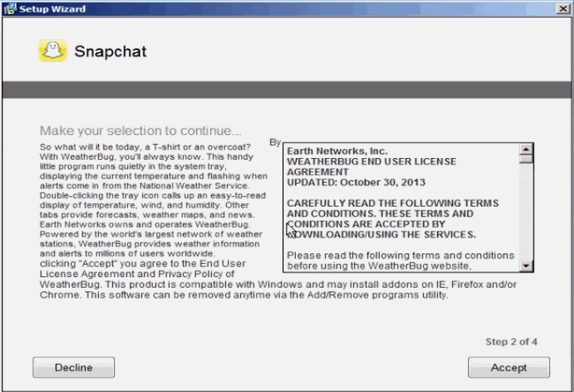Click 'WEATHERBUG END USER LICENSE' text line
This screenshot has width=574, height=392.
pos(372,162)
